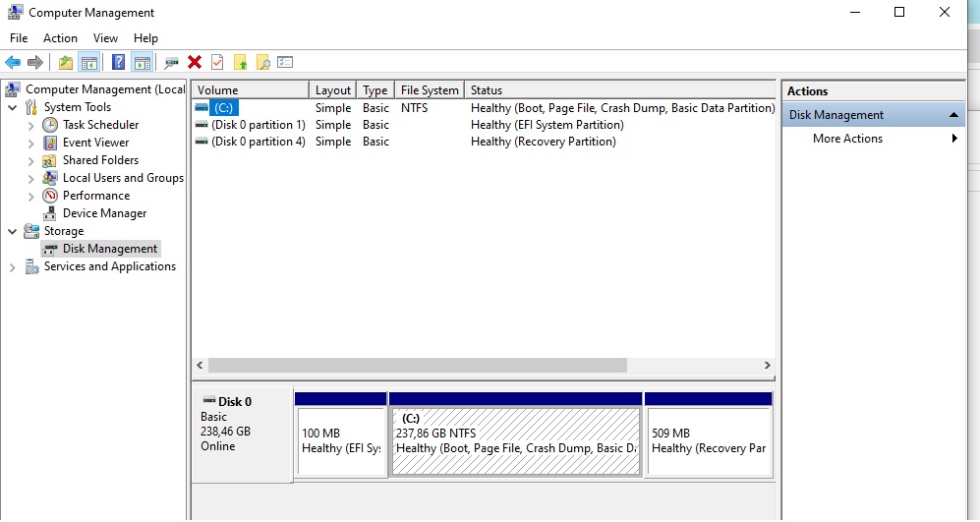980x522 pixels.
Task: Open the Action menu
Action: pyautogui.click(x=60, y=38)
